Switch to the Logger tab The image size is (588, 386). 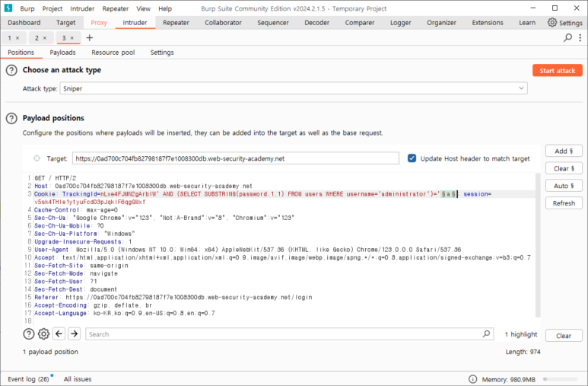401,23
